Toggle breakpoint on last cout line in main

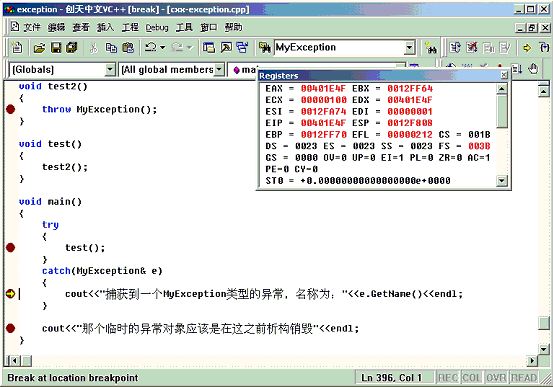coord(11,328)
